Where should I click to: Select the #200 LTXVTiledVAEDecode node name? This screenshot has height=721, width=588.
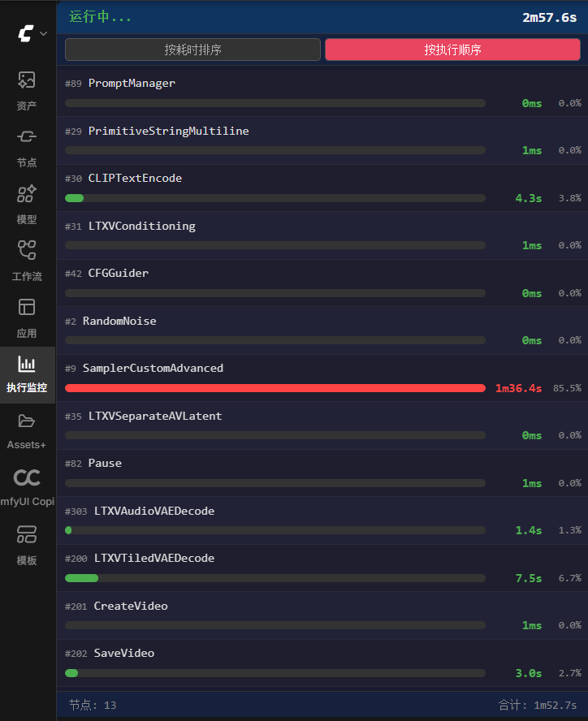click(x=154, y=559)
